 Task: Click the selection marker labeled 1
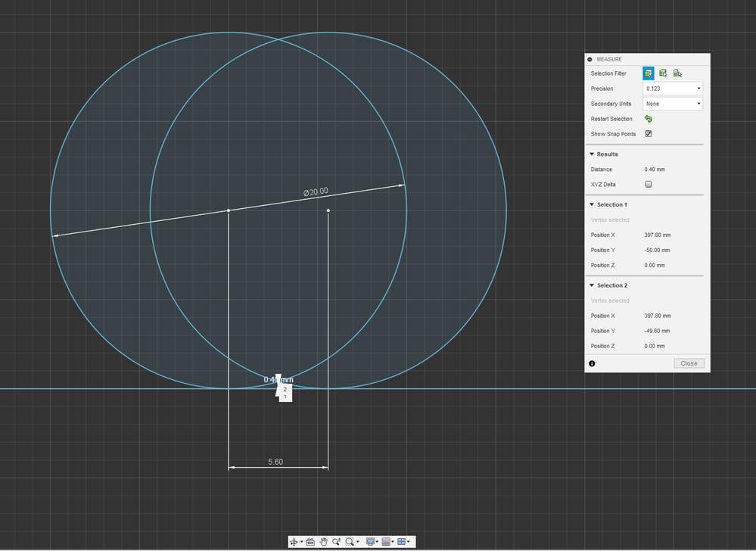click(285, 397)
